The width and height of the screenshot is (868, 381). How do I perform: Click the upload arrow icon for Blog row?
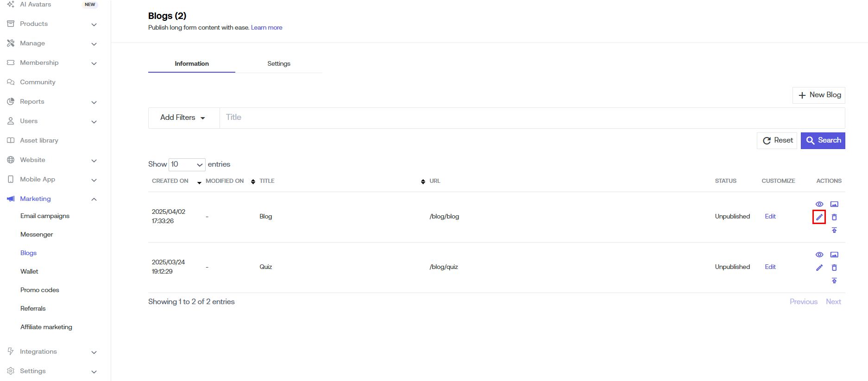[x=834, y=230]
